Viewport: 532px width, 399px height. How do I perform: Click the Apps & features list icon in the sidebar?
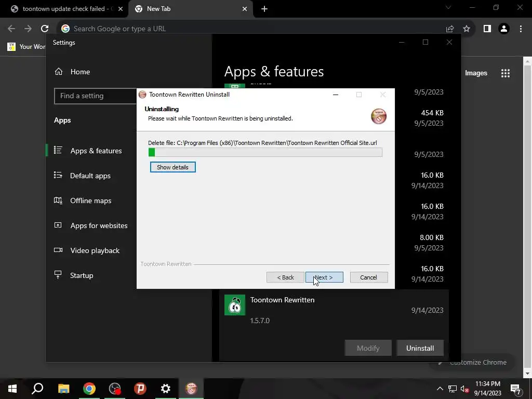click(x=58, y=150)
